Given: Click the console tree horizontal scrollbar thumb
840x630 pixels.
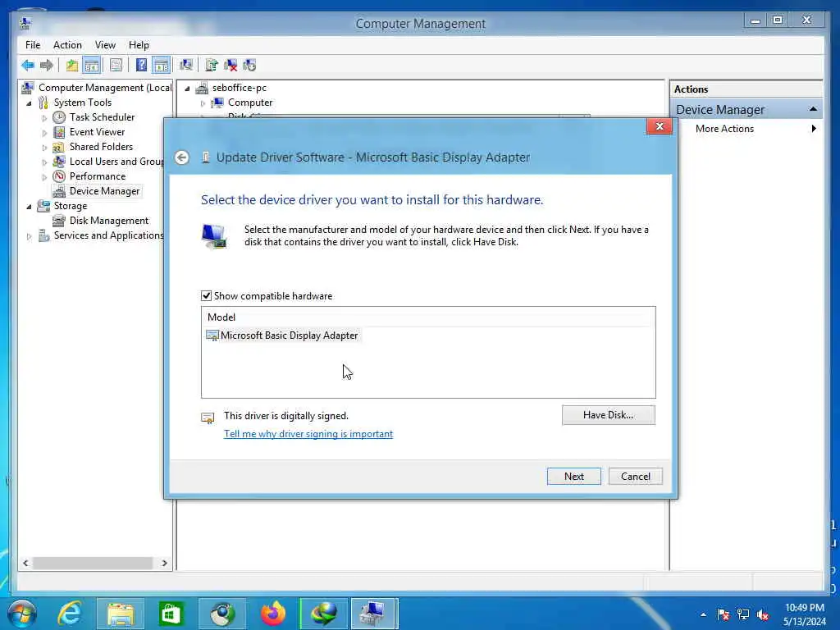Looking at the screenshot, I should point(93,563).
